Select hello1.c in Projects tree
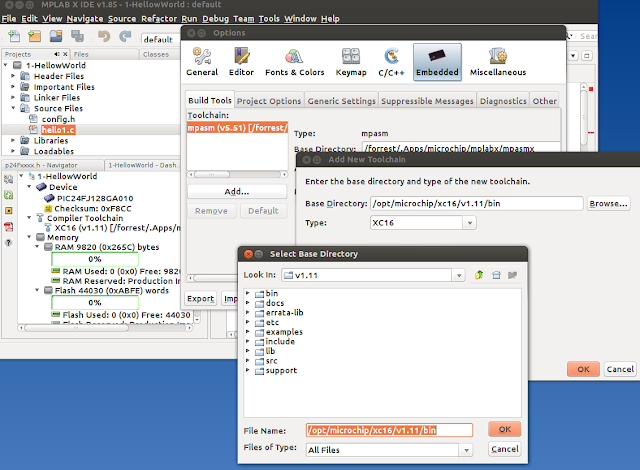Image resolution: width=640 pixels, height=470 pixels. pyautogui.click(x=58, y=130)
